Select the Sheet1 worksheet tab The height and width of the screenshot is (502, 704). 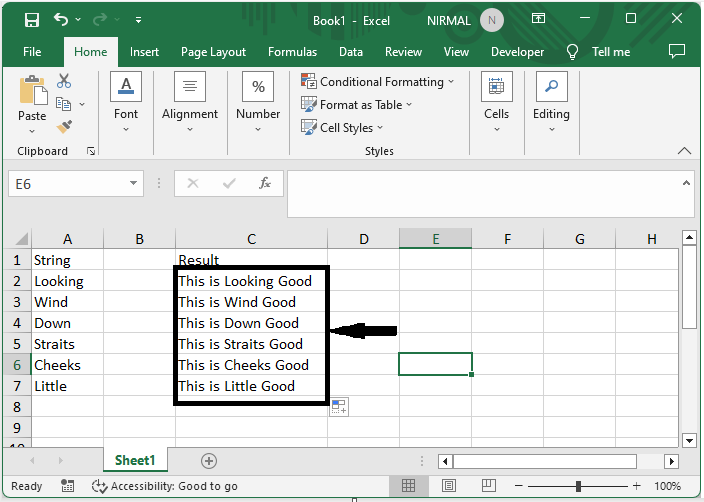point(135,461)
